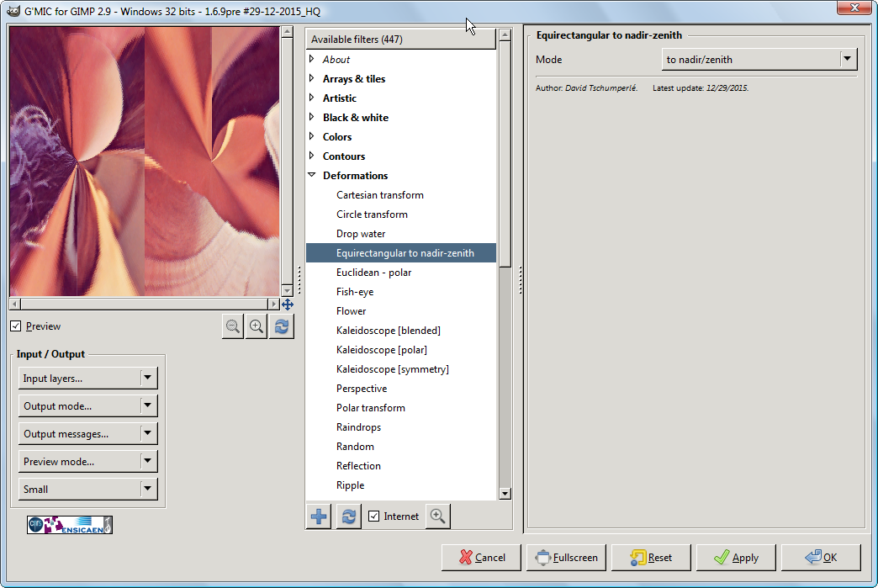This screenshot has height=588, width=878.
Task: Select the Reflection filter
Action: [x=401, y=465]
